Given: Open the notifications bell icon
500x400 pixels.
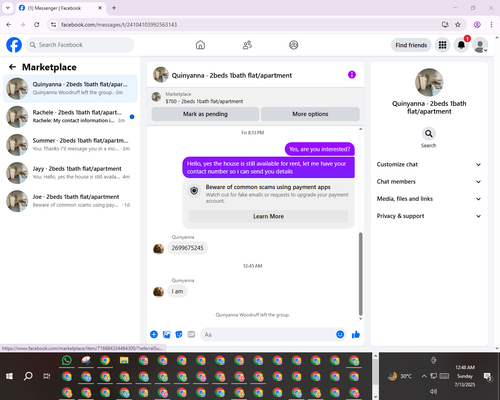Looking at the screenshot, I should [x=461, y=45].
